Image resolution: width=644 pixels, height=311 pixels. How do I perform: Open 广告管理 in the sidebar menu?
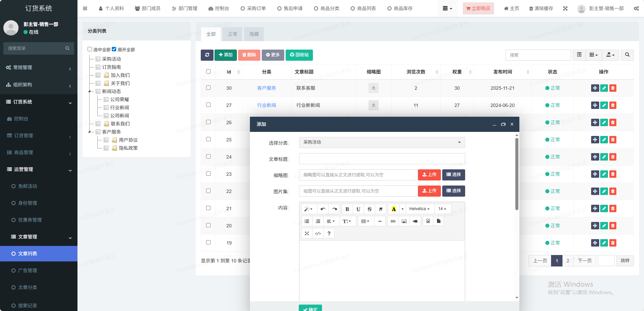28,271
